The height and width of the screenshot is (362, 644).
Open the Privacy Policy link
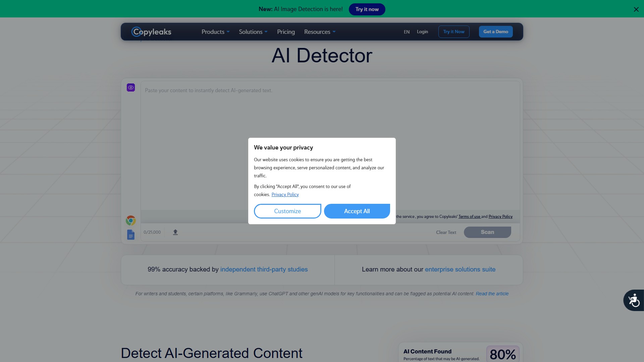(x=285, y=194)
